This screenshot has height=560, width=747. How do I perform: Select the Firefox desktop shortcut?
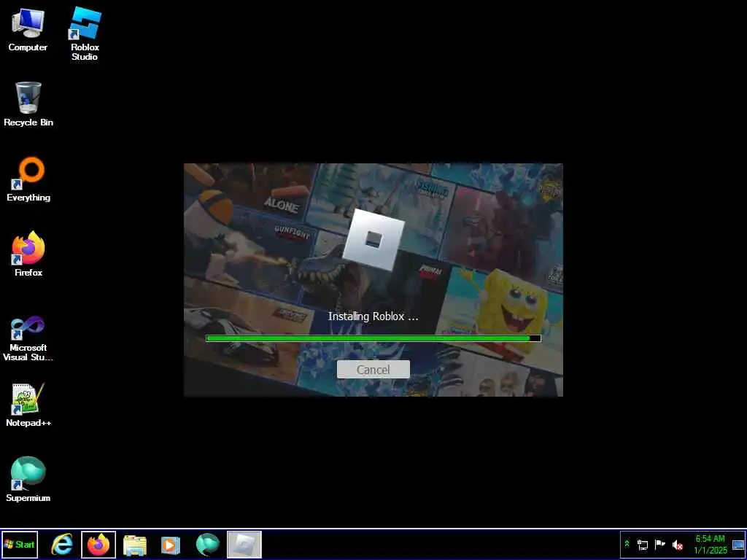[28, 254]
